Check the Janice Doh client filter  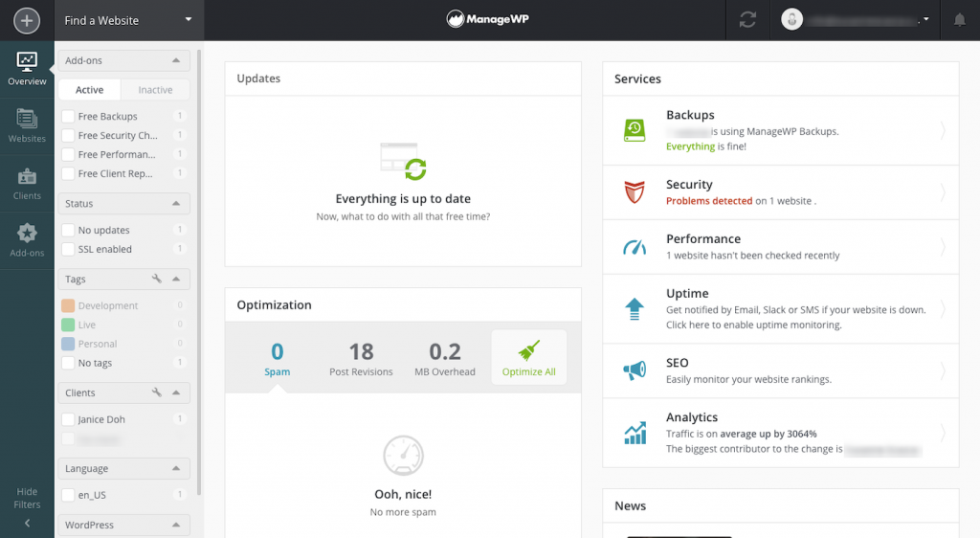point(68,419)
